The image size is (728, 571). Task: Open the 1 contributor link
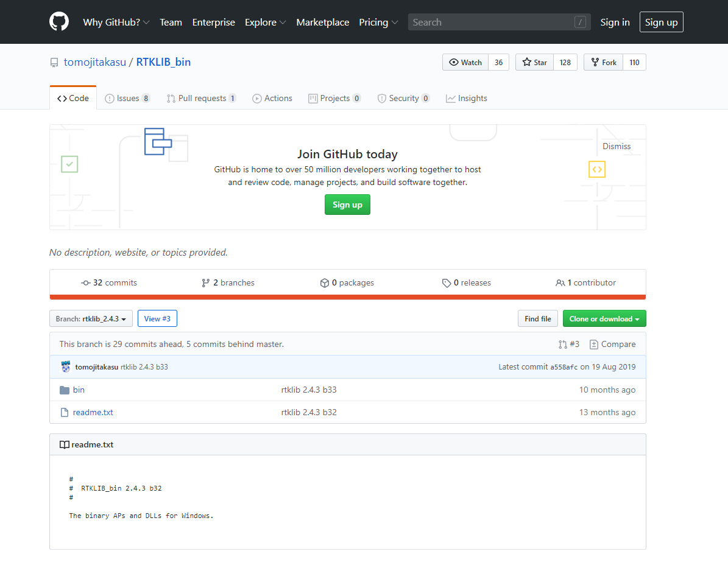[x=585, y=283]
